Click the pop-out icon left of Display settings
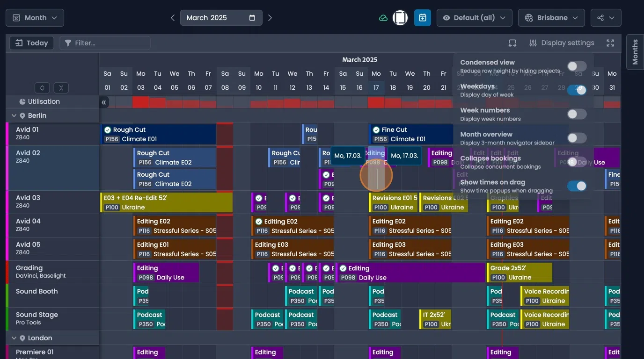This screenshot has width=644, height=359. (x=512, y=43)
